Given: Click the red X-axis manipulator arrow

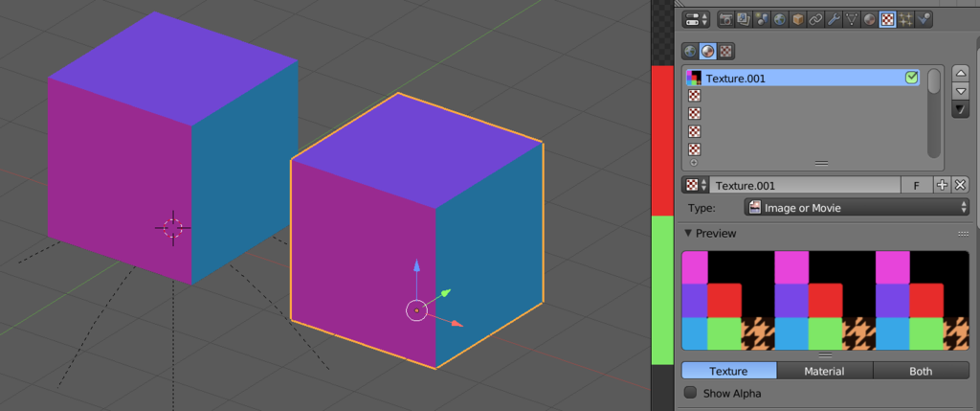Looking at the screenshot, I should (457, 323).
